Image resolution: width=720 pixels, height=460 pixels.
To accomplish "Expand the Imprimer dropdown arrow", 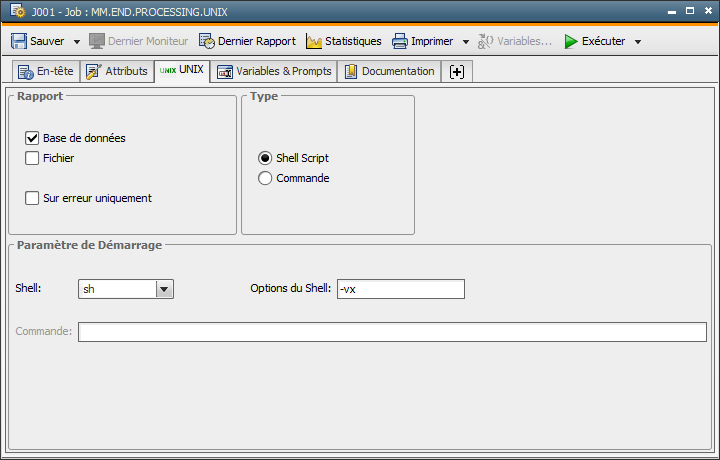I will (x=466, y=42).
